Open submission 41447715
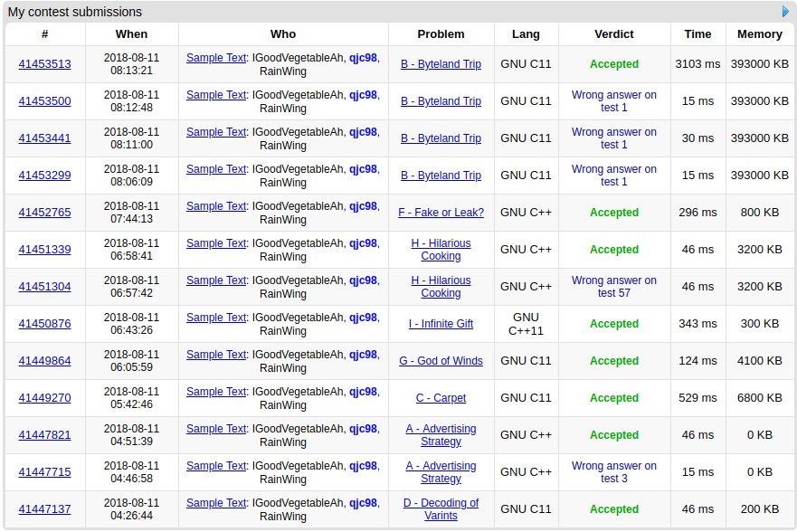The image size is (797, 532). click(44, 472)
